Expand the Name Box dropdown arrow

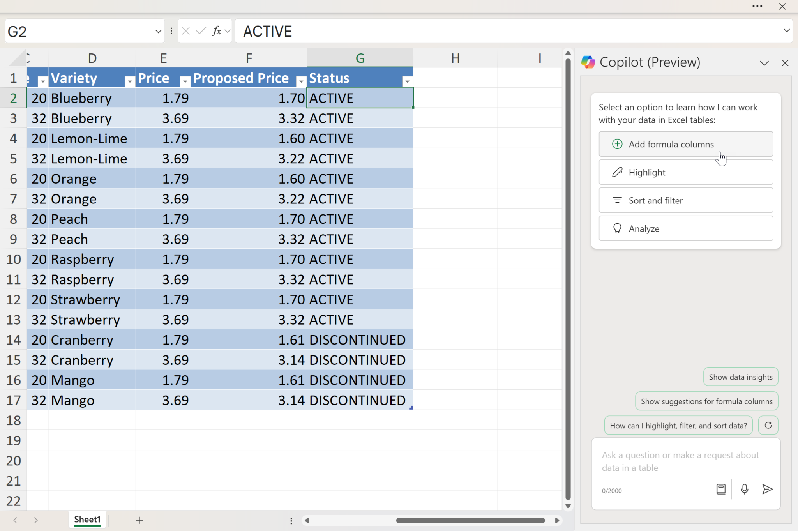pyautogui.click(x=158, y=31)
